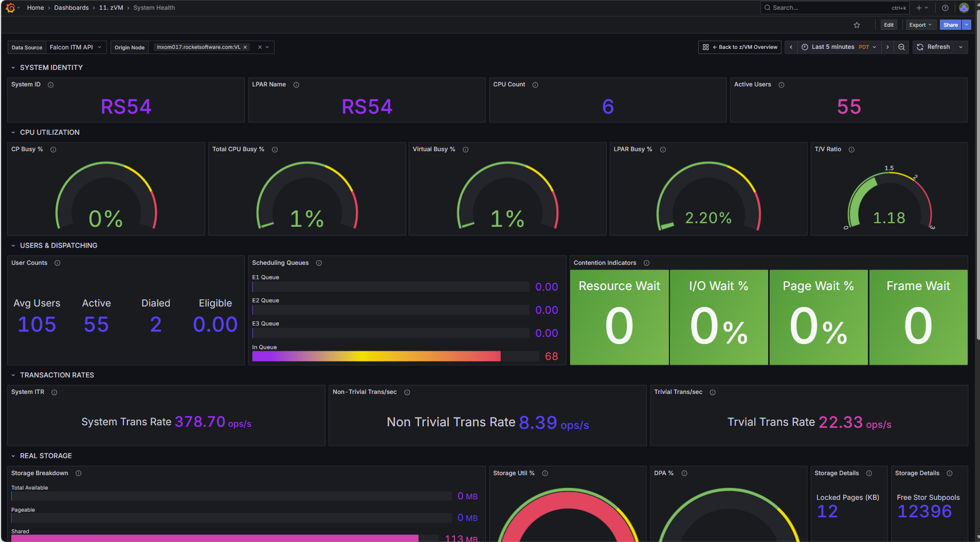Click the Free Stor Subpools value 12396

(x=924, y=511)
